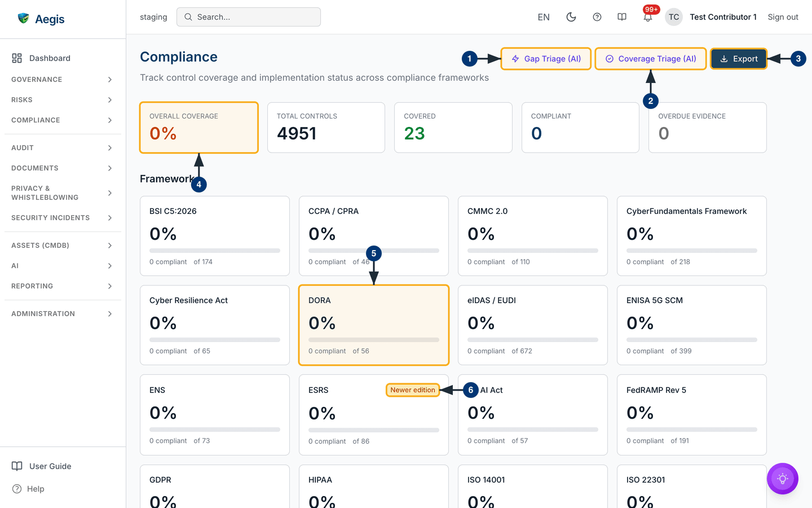Click the TC user avatar
This screenshot has height=508, width=812.
[x=674, y=17]
